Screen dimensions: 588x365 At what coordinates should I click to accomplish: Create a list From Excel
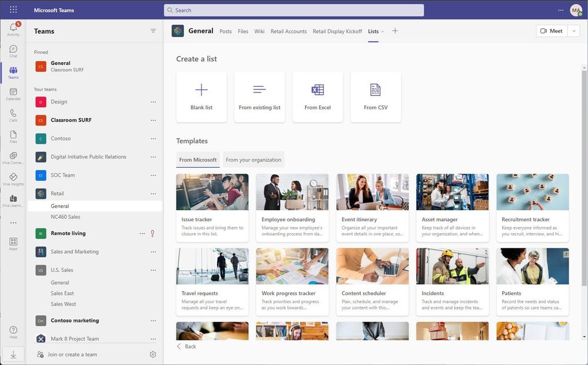tap(318, 97)
